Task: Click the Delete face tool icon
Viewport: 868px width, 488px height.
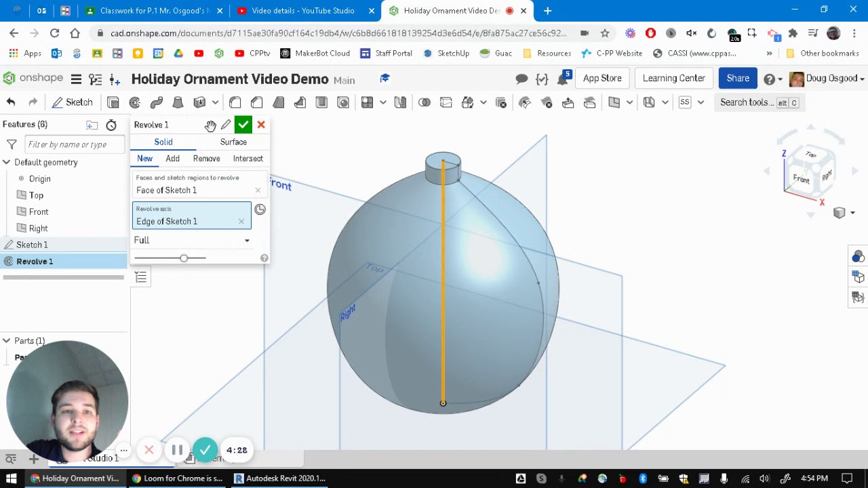Action: pos(547,102)
